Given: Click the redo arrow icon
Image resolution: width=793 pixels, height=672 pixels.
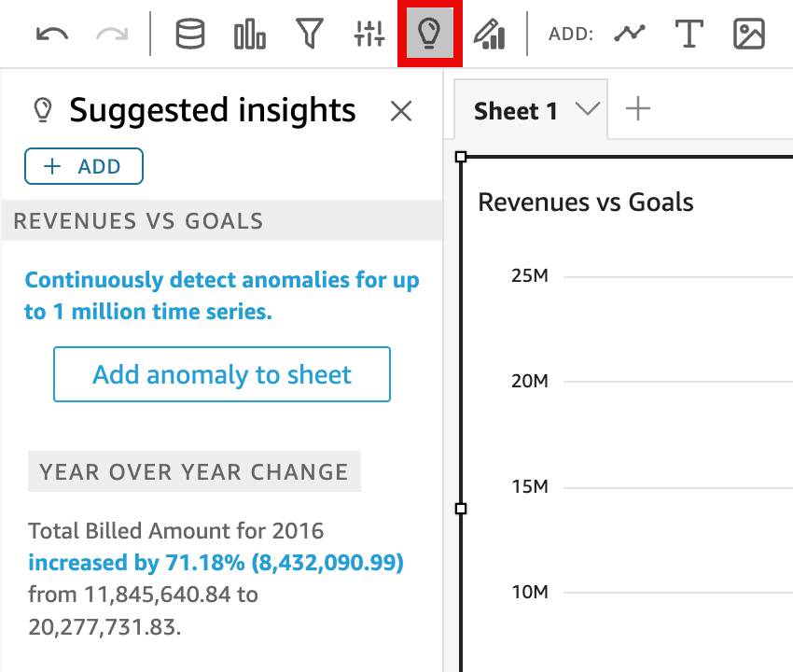Looking at the screenshot, I should pyautogui.click(x=112, y=35).
